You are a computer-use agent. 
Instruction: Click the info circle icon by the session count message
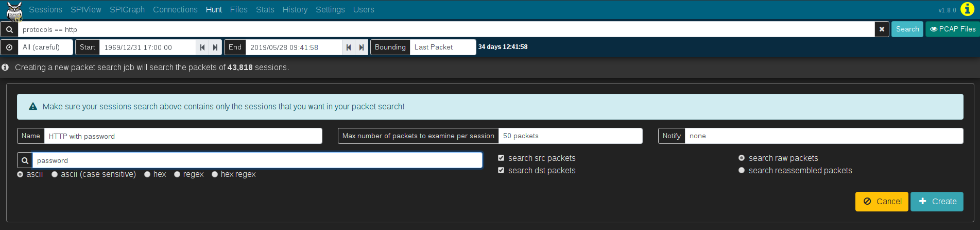5,67
